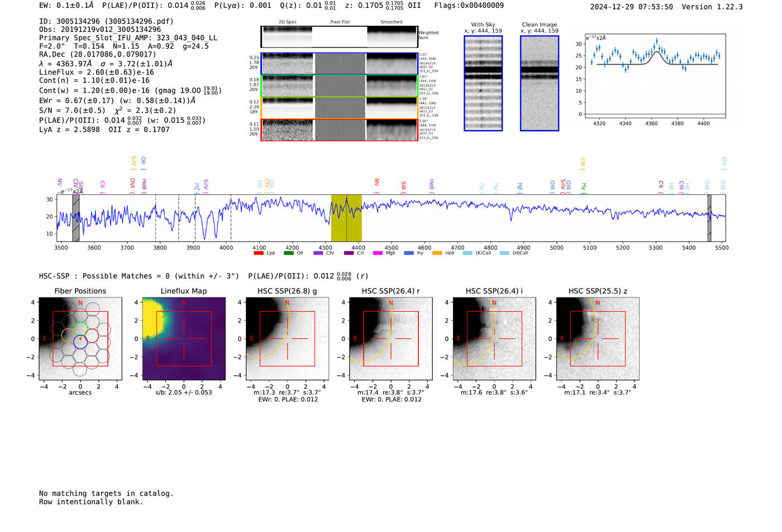Click the green fiber circle in Fiber Positions
The image size is (782, 532).
pyautogui.click(x=80, y=329)
